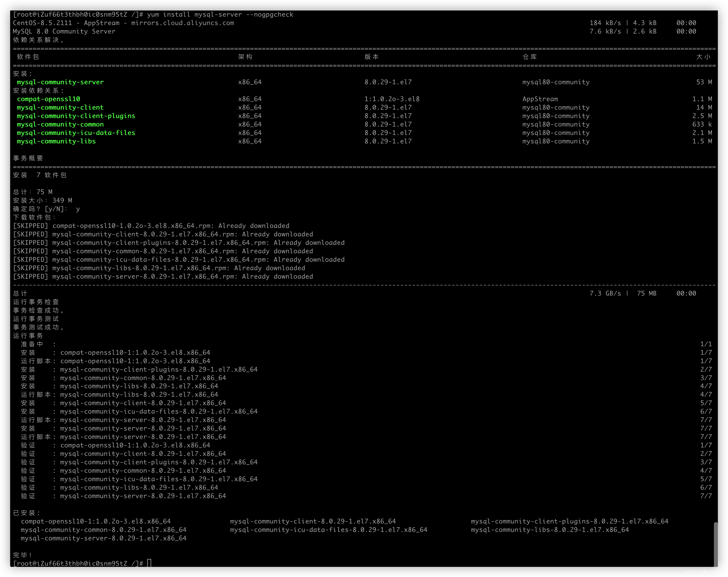Click the '仓库' column header
Viewport: 728px width, 577px height.
point(530,57)
